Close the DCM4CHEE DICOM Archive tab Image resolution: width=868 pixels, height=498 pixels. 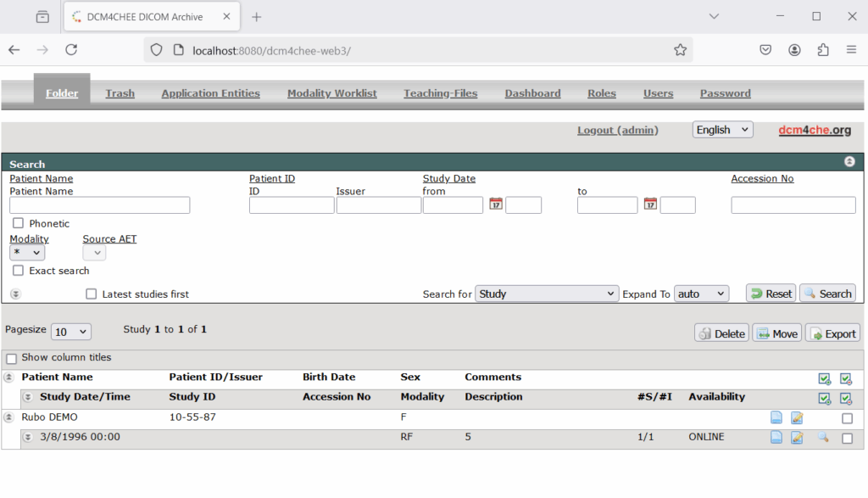point(226,17)
